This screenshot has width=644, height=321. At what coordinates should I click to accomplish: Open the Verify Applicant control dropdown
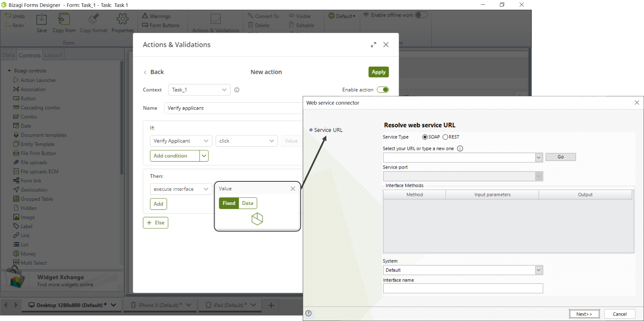(x=181, y=141)
